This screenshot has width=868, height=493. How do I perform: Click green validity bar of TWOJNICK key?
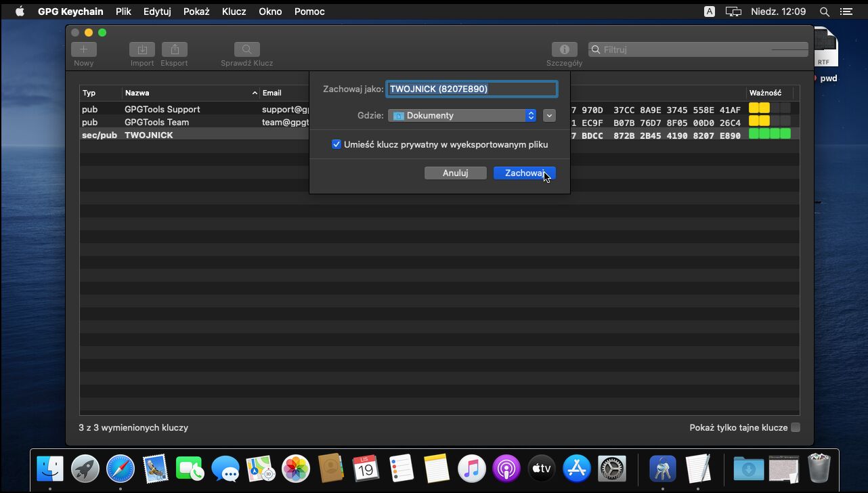click(769, 135)
